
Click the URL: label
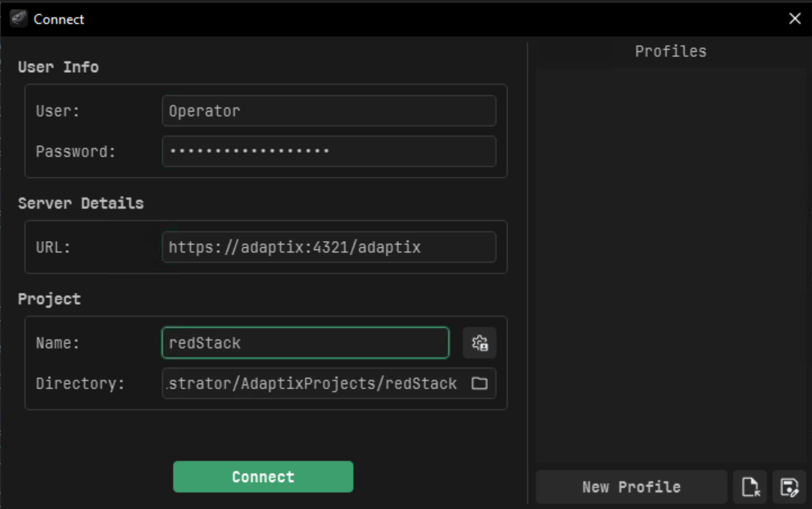(x=53, y=248)
